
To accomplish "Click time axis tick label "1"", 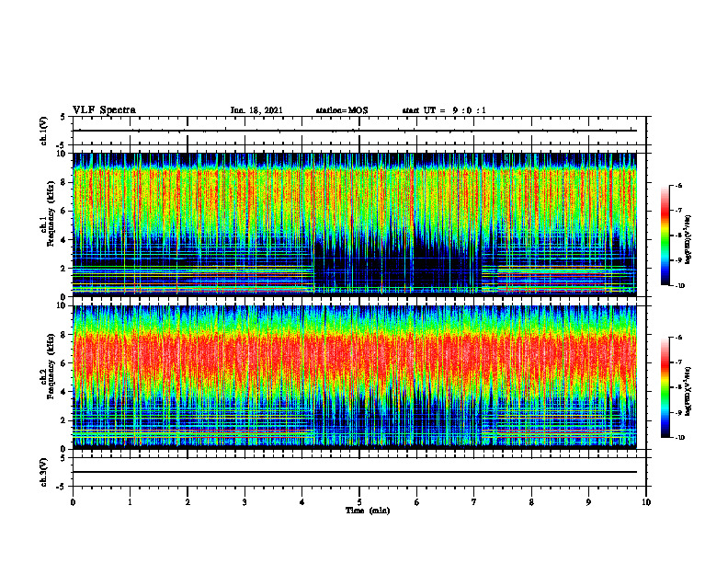I will (130, 502).
